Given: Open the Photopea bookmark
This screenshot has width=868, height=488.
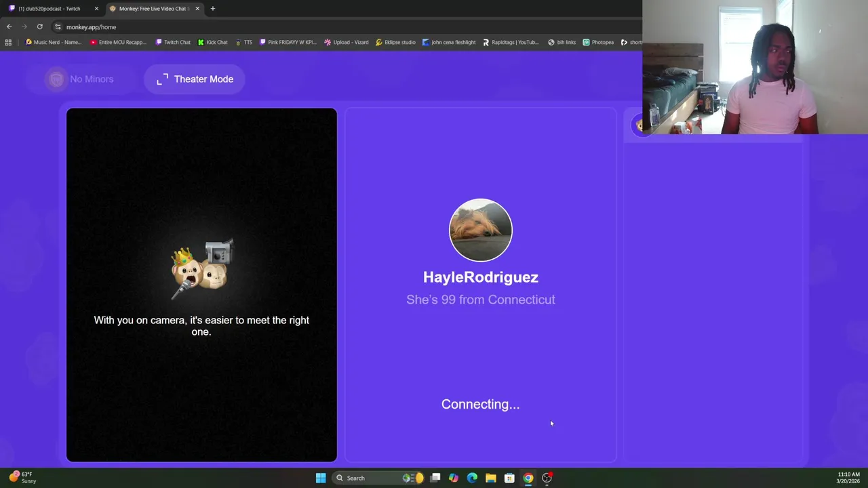Looking at the screenshot, I should click(598, 42).
